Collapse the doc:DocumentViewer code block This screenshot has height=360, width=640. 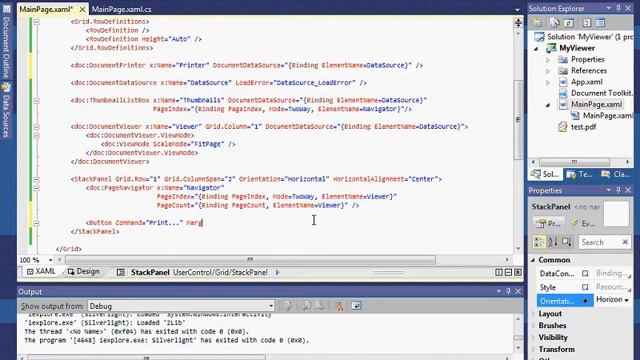(x=36, y=127)
